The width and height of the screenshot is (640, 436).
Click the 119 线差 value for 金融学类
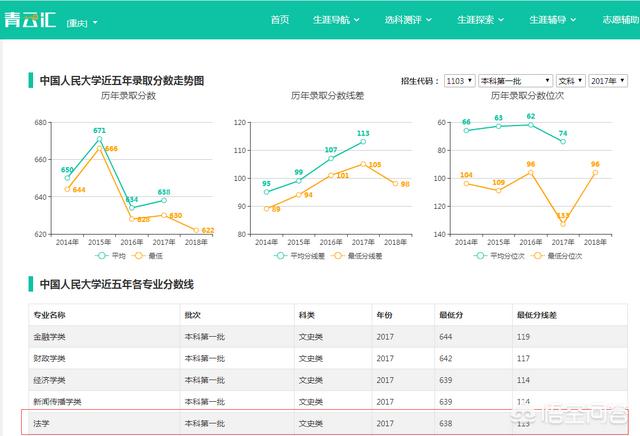[x=523, y=337]
